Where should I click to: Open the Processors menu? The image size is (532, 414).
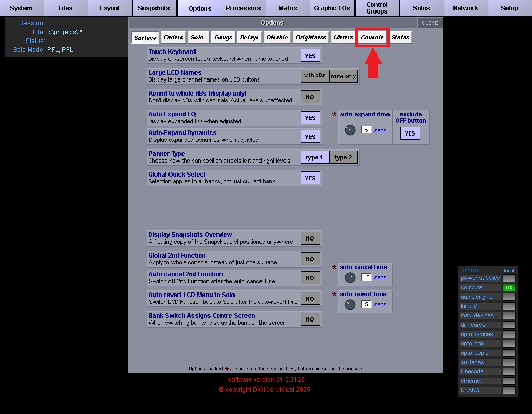[x=243, y=8]
